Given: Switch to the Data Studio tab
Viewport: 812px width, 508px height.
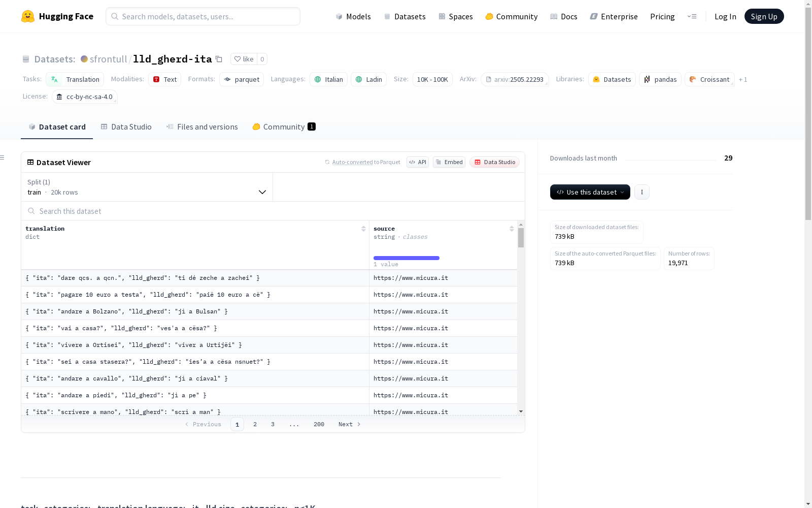Looking at the screenshot, I should pyautogui.click(x=126, y=127).
